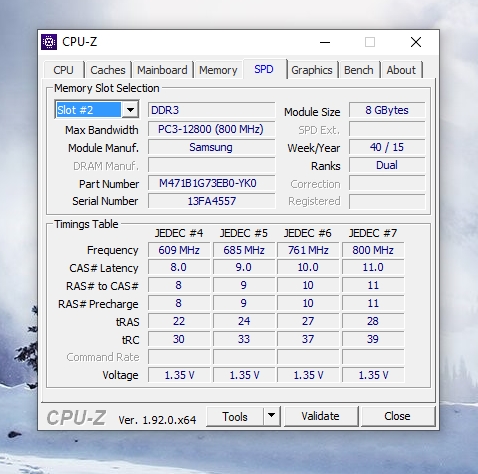Click the Frequency row label

pyautogui.click(x=112, y=250)
